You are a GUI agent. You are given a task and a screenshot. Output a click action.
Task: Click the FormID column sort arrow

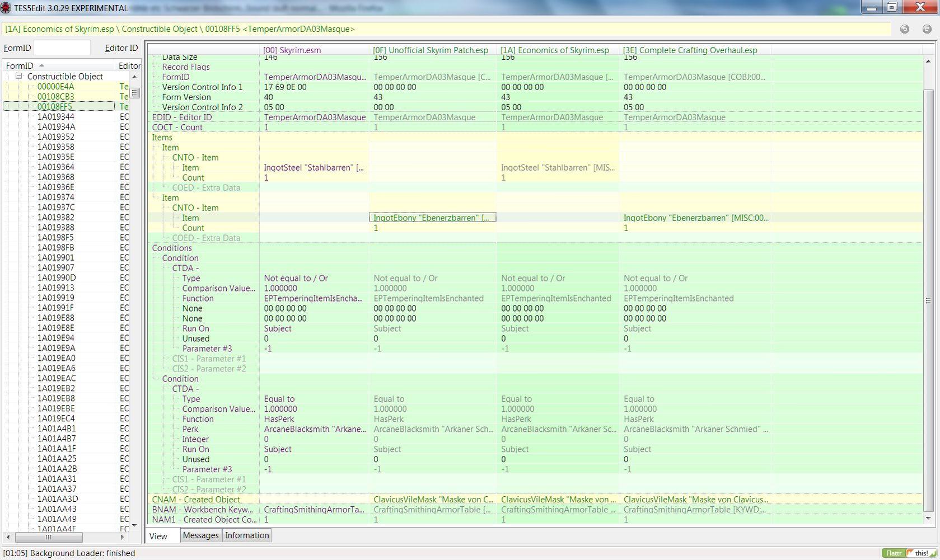(x=41, y=66)
